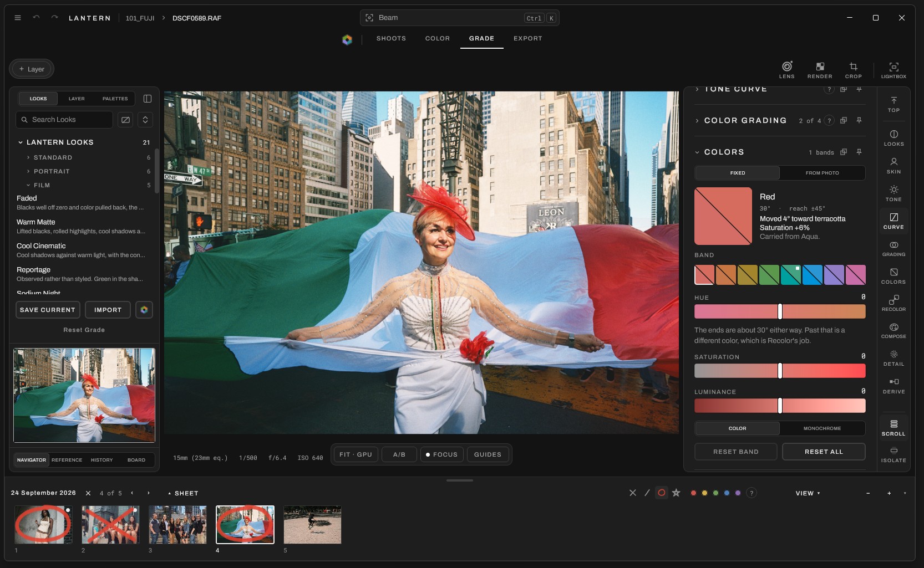The width and height of the screenshot is (924, 568).
Task: Expand the Portrait looks folder
Action: point(28,171)
